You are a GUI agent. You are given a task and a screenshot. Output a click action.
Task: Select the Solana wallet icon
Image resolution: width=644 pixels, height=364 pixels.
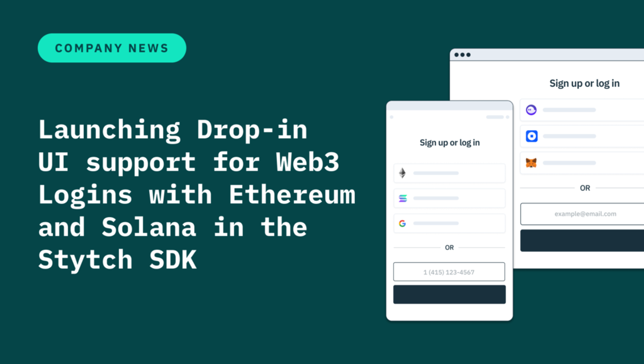click(402, 199)
